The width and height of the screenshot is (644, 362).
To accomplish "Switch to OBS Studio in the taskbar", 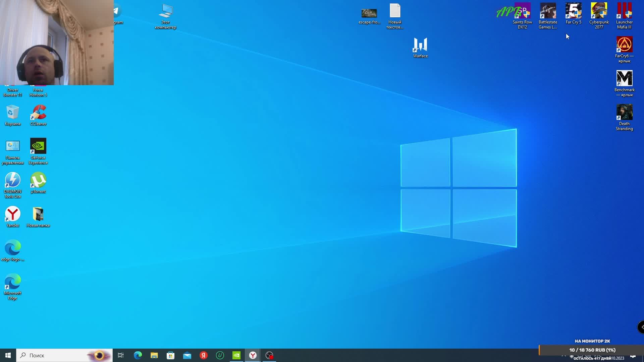I will pyautogui.click(x=269, y=355).
